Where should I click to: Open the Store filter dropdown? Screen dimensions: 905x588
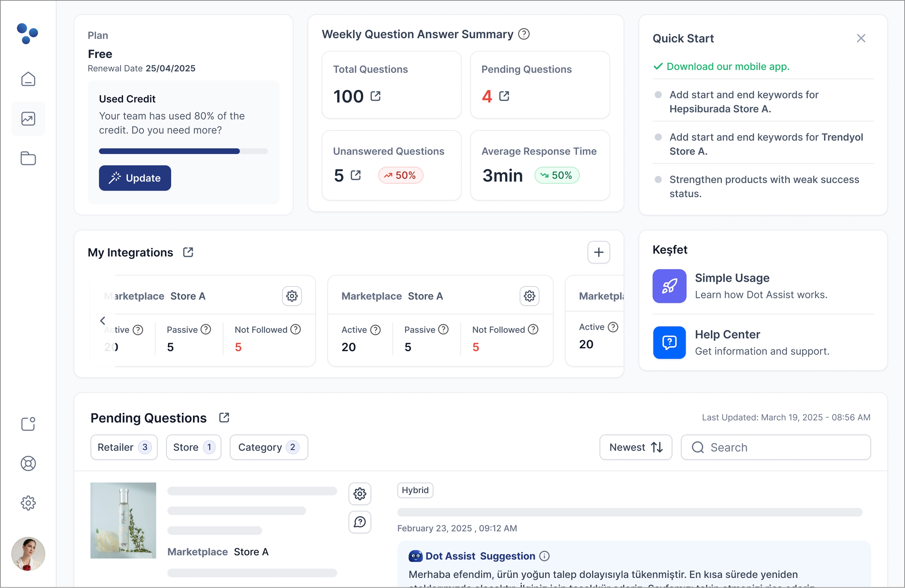point(194,447)
